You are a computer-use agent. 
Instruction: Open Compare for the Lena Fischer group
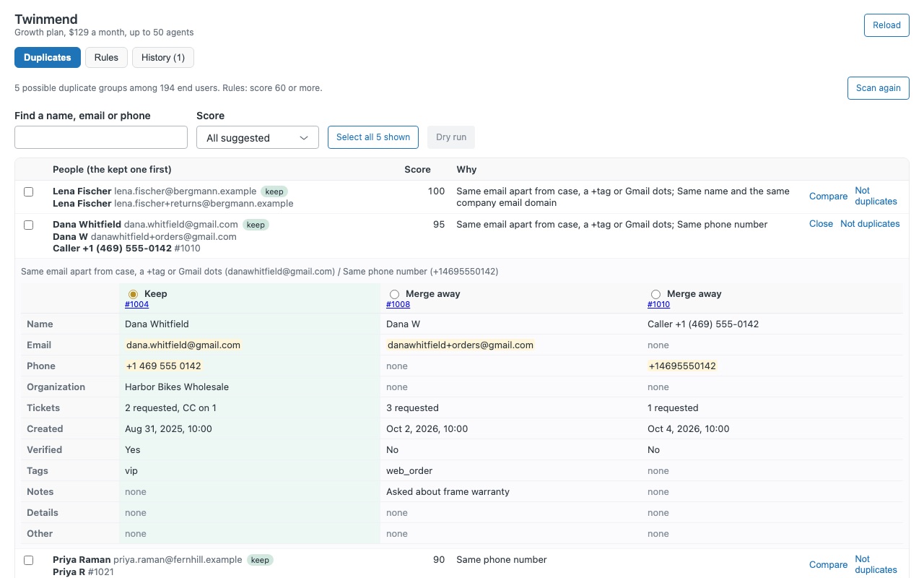(828, 197)
